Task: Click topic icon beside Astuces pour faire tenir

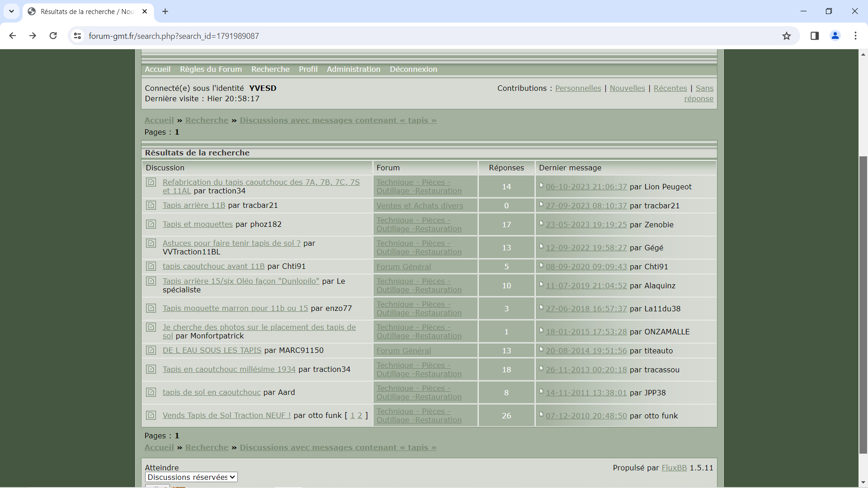Action: tap(151, 243)
